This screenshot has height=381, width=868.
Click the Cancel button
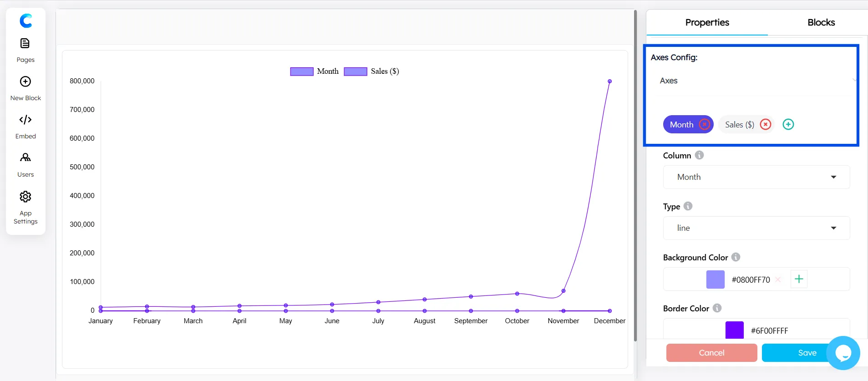tap(711, 353)
